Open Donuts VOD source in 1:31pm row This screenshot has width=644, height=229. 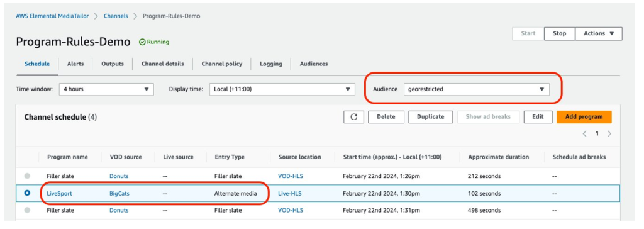pos(119,210)
